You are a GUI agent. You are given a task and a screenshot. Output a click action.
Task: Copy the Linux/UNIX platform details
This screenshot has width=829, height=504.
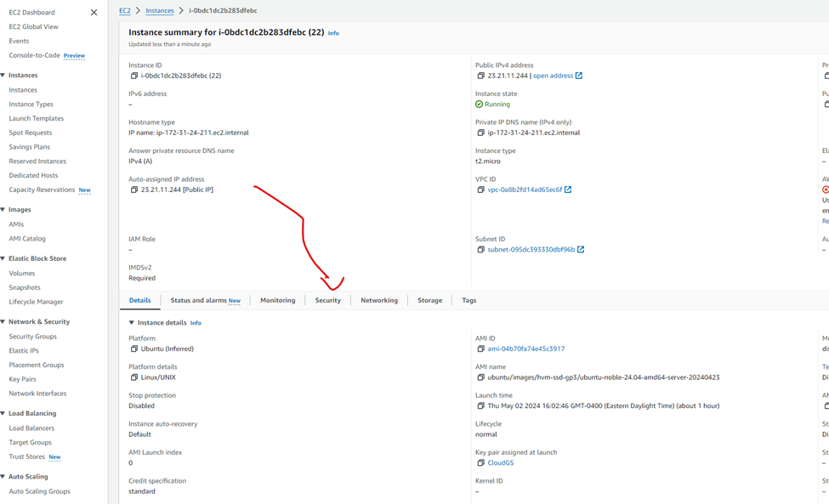click(134, 377)
